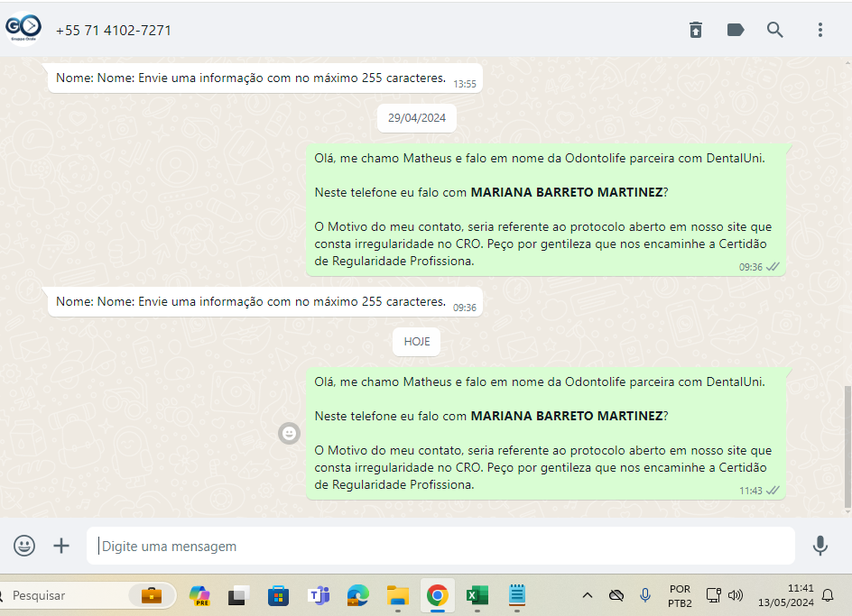Click the Digite uma mensagem input field

(x=442, y=546)
